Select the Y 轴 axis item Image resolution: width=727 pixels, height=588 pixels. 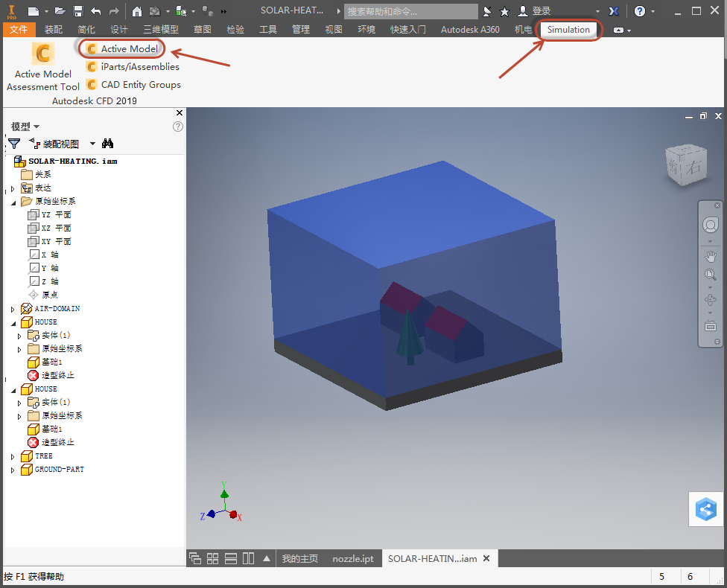44,268
